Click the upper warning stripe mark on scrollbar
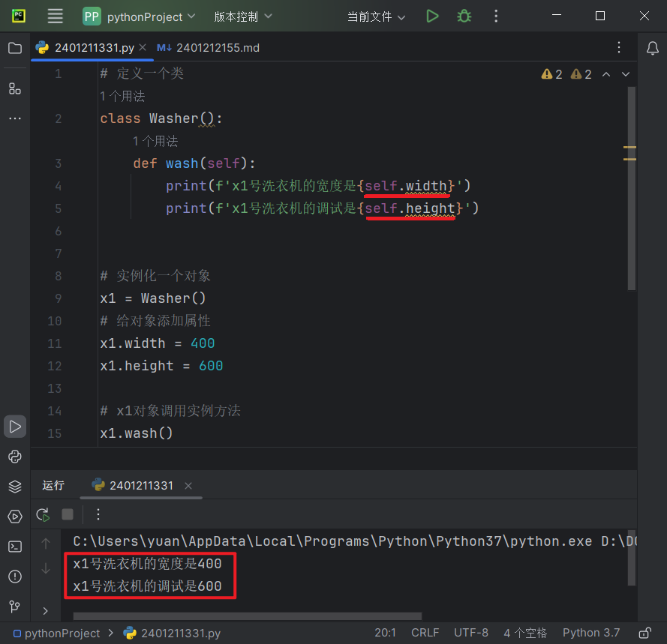Viewport: 667px width, 644px height. pos(629,147)
